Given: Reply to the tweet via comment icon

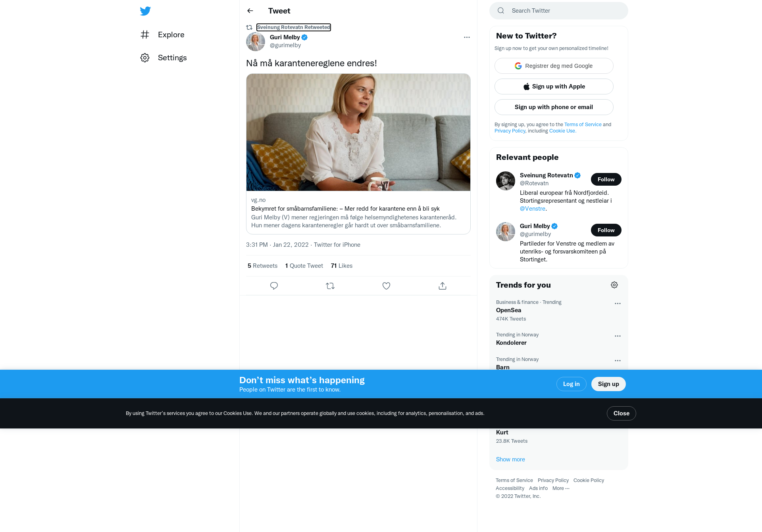Looking at the screenshot, I should tap(274, 286).
